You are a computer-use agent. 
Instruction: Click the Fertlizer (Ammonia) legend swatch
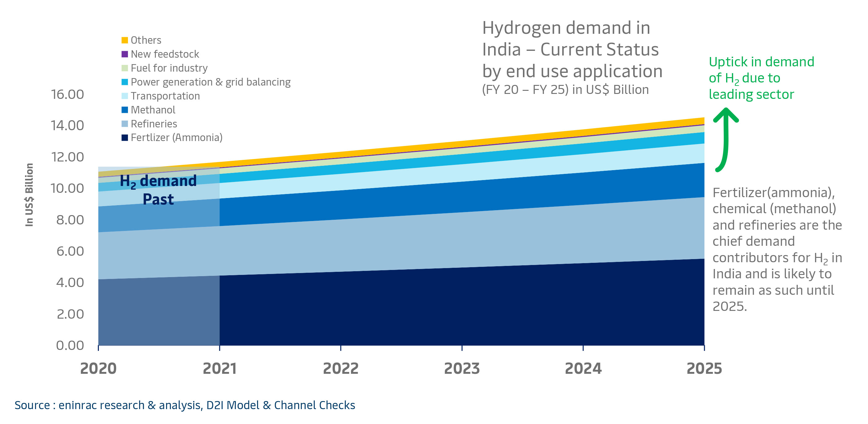point(125,138)
